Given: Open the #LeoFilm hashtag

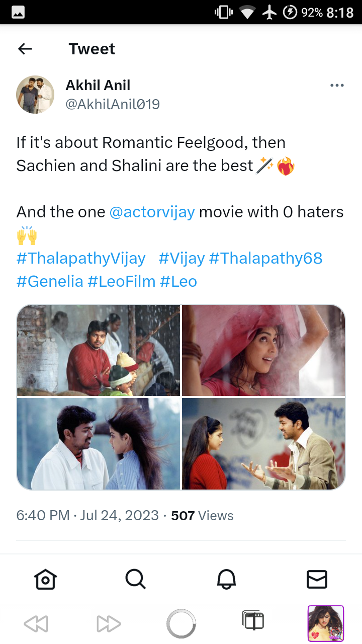Looking at the screenshot, I should point(122,281).
